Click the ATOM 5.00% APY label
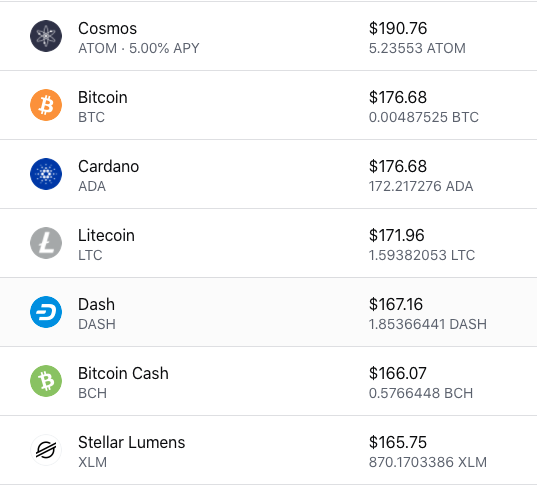Viewport: 537px width, 491px height. point(139,48)
